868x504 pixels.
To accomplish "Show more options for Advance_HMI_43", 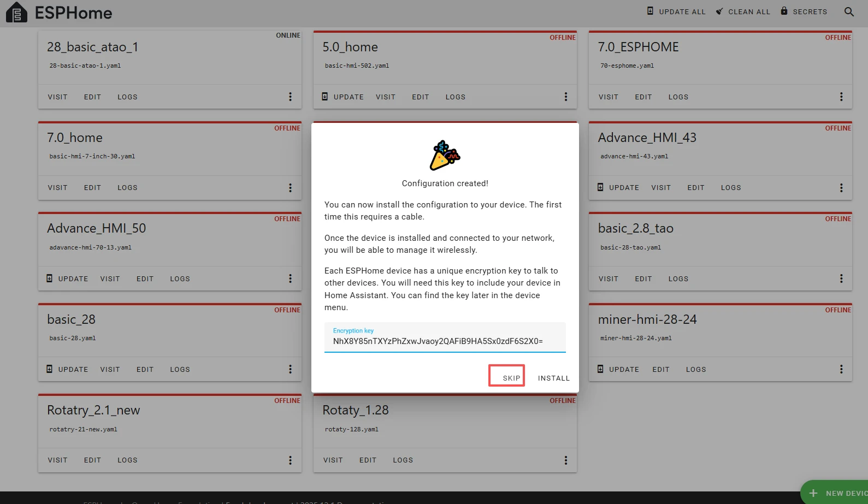I will (841, 188).
